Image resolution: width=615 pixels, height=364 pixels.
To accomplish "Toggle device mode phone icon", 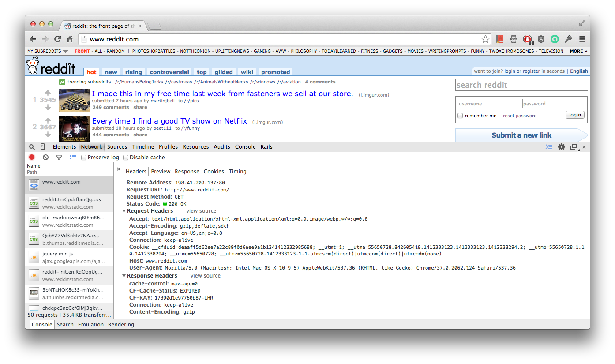I will (x=43, y=147).
